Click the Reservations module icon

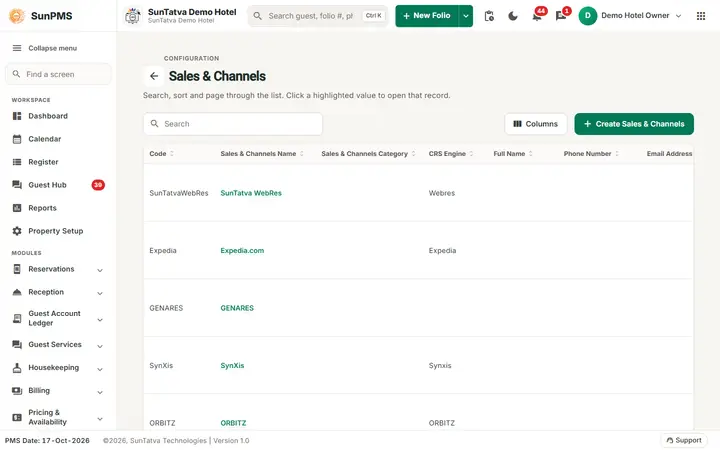click(x=17, y=269)
